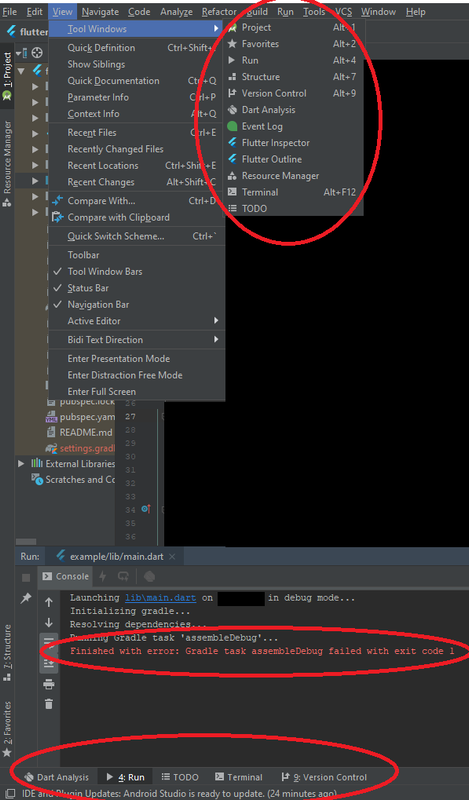Open 9: Version Control bottom tab
Screen dimensions: 469x800
coord(324,777)
